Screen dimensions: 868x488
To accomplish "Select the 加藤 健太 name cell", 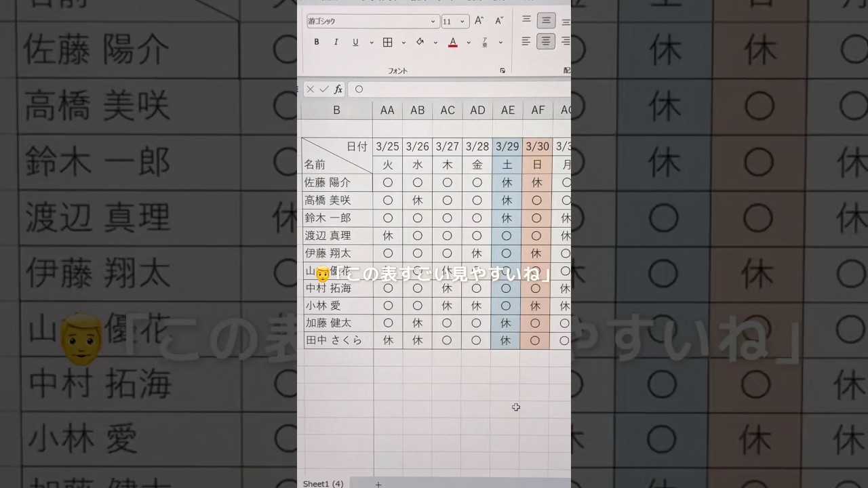I will tap(337, 323).
